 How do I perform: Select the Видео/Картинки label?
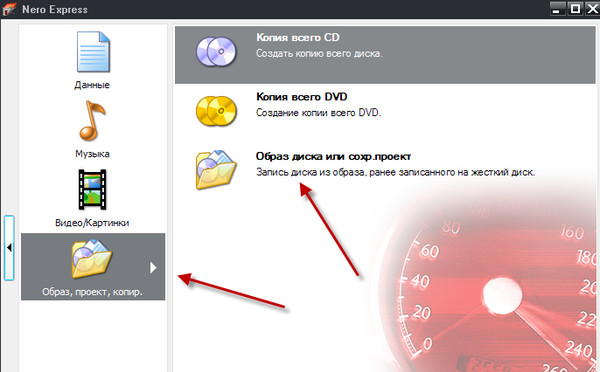click(x=92, y=223)
